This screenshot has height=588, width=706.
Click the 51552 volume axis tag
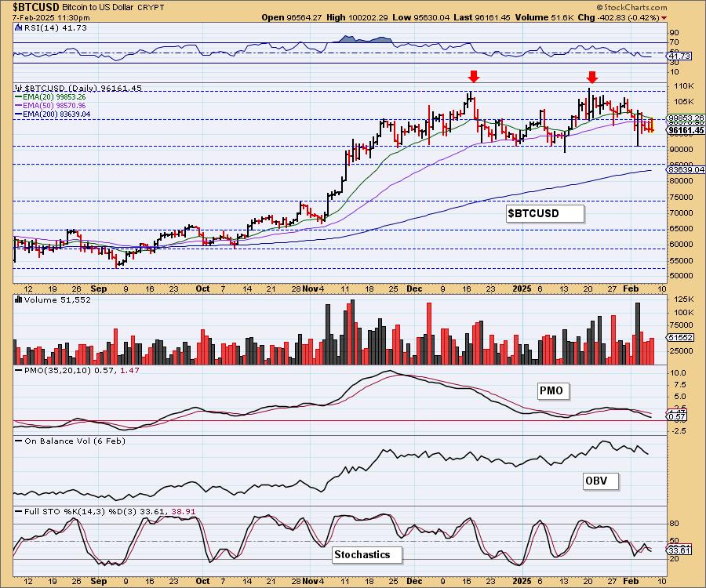pyautogui.click(x=679, y=337)
